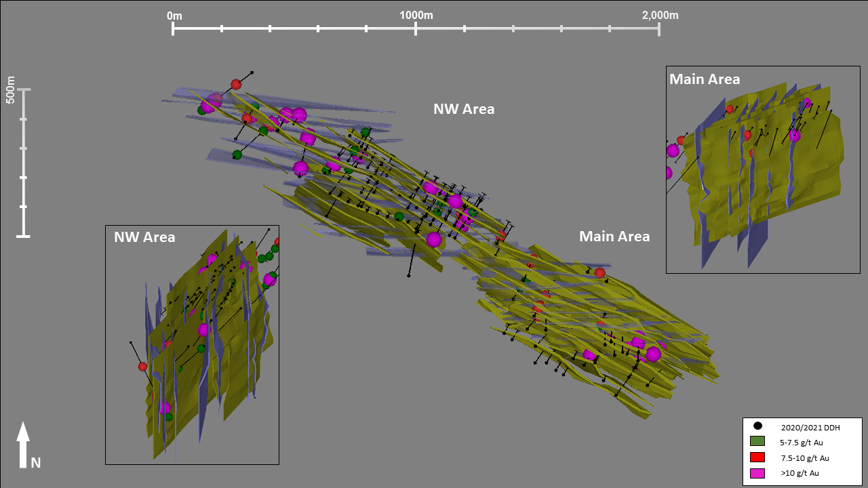
Task: Click the 1000m label on the scale bar
Action: (x=416, y=15)
